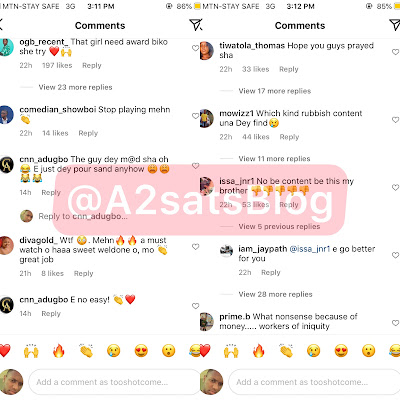Expand View 17 more replies

pyautogui.click(x=275, y=91)
